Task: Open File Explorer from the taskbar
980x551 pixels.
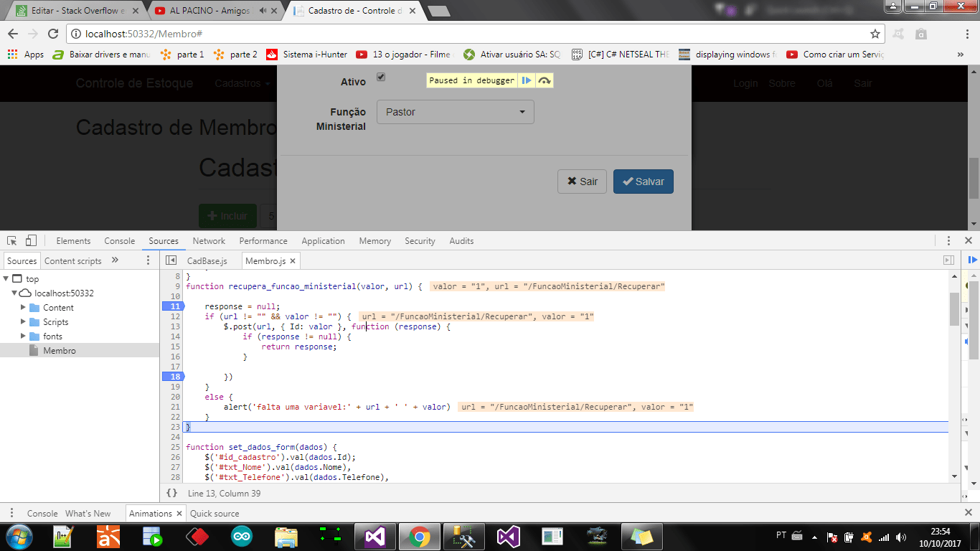Action: [x=286, y=536]
